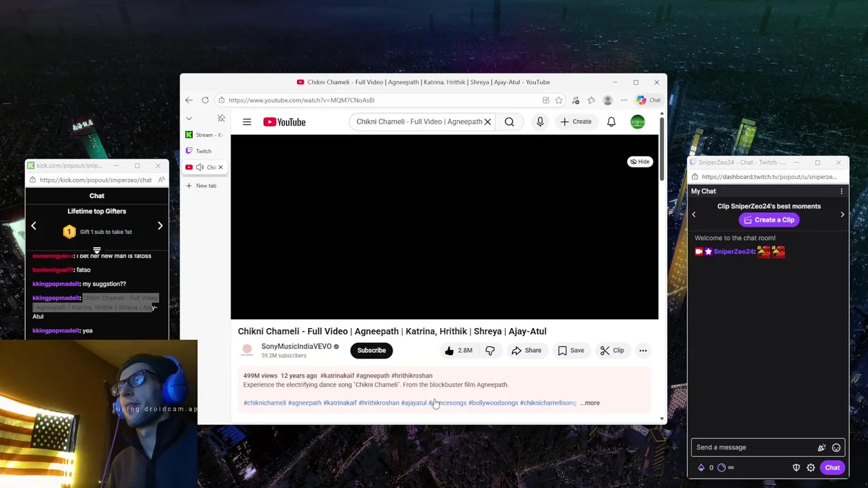Reload the YouTube page

[x=205, y=100]
